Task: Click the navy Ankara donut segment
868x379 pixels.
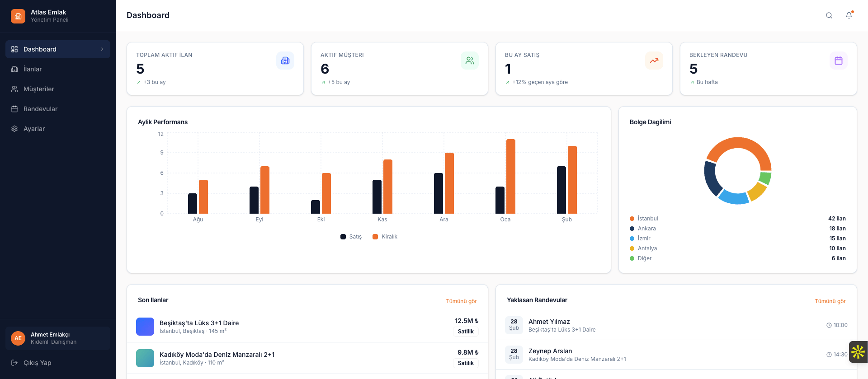Action: [712, 178]
